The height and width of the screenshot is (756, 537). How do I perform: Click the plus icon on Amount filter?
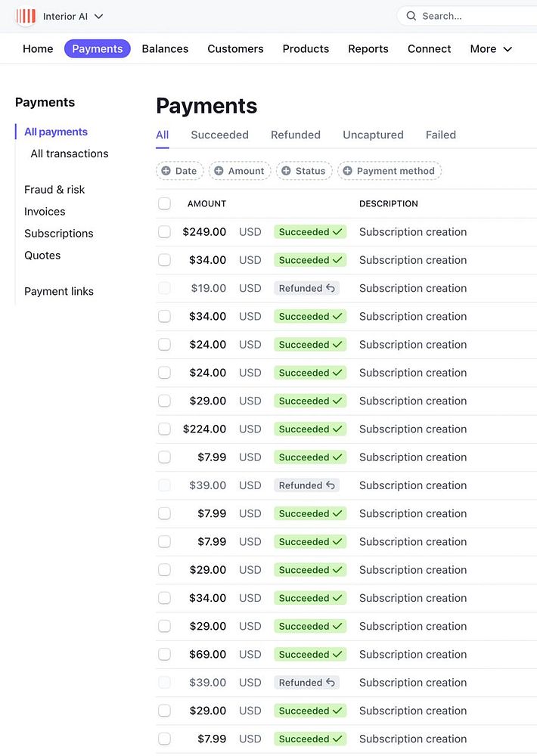219,171
